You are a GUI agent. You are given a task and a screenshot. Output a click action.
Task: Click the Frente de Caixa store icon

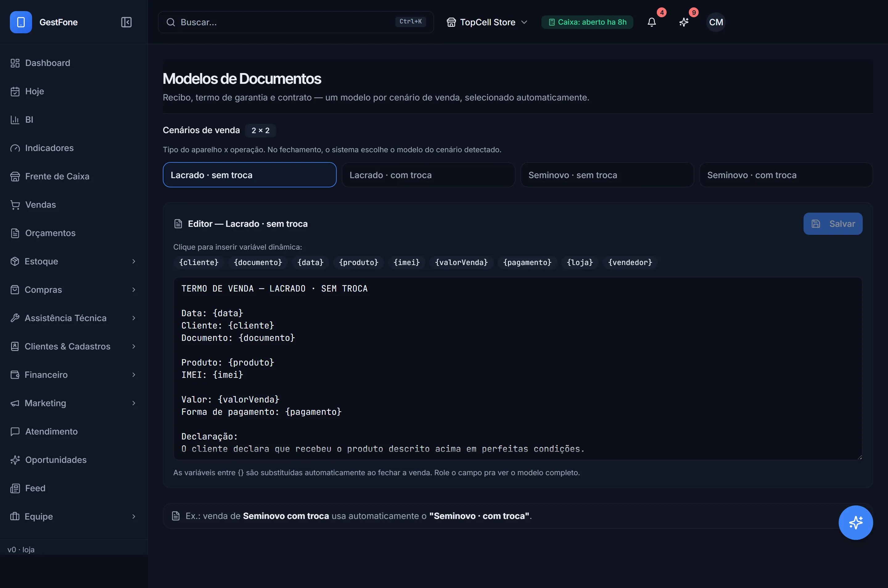[15, 176]
